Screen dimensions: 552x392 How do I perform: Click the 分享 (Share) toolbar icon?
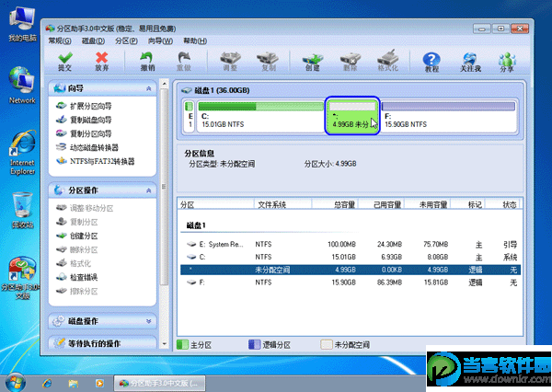tap(507, 62)
